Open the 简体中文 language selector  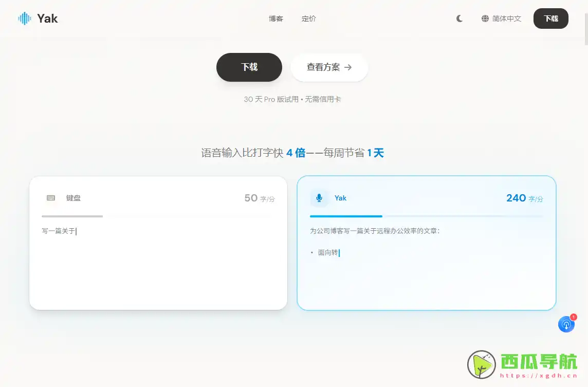point(501,19)
